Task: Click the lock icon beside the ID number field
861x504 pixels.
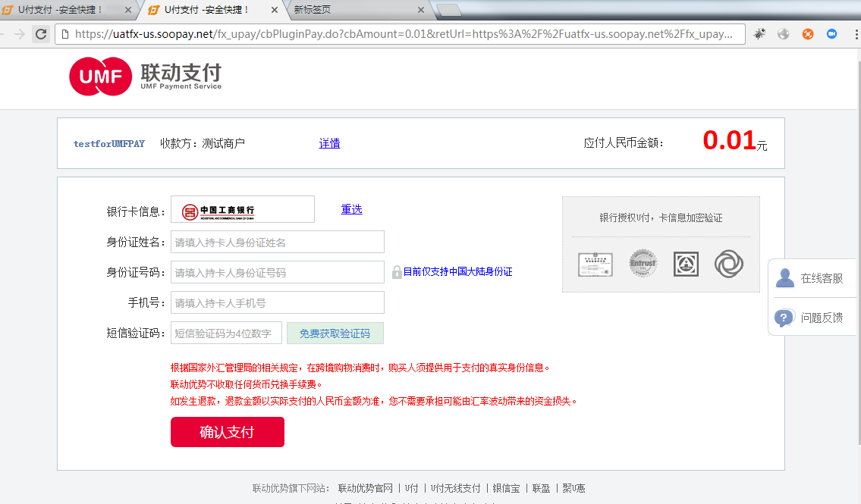Action: 397,272
